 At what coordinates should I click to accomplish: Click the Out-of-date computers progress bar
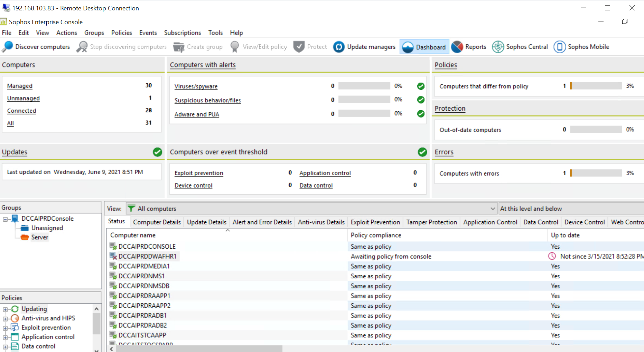(x=596, y=129)
